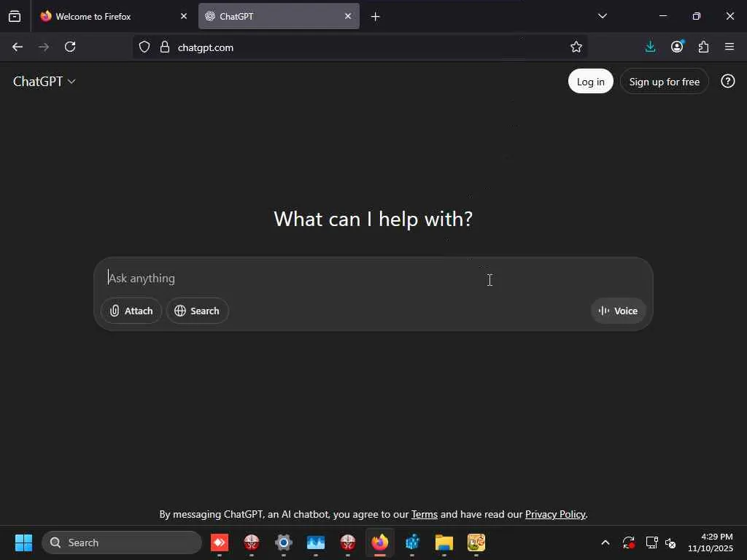Open the extensions puzzle icon
Viewport: 747px width, 560px height.
pyautogui.click(x=703, y=47)
